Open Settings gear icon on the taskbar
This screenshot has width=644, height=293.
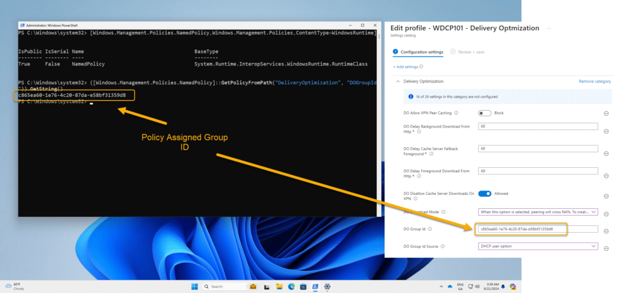point(327,287)
